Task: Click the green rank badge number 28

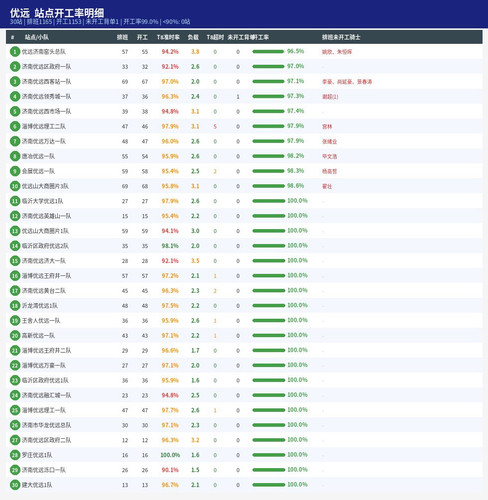Action: click(15, 455)
